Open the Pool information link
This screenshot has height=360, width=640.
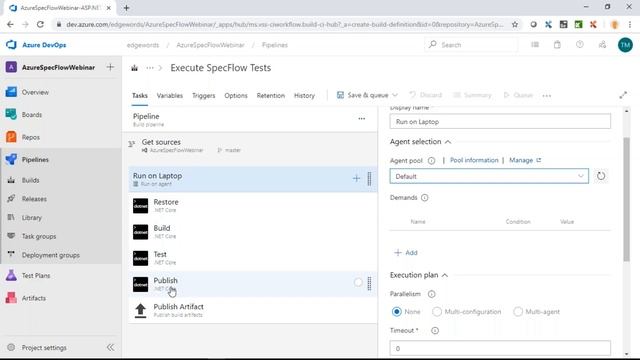coord(474,160)
